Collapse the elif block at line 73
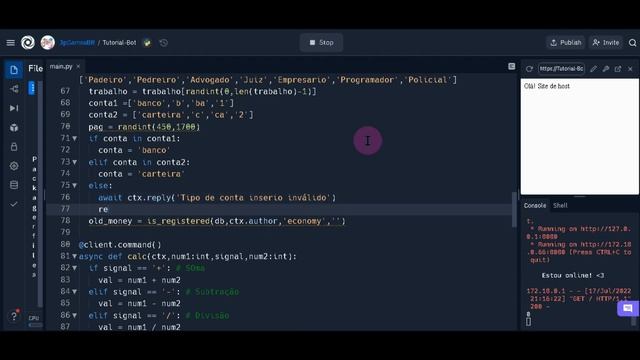Image resolution: width=640 pixels, height=360 pixels. pos(75,162)
